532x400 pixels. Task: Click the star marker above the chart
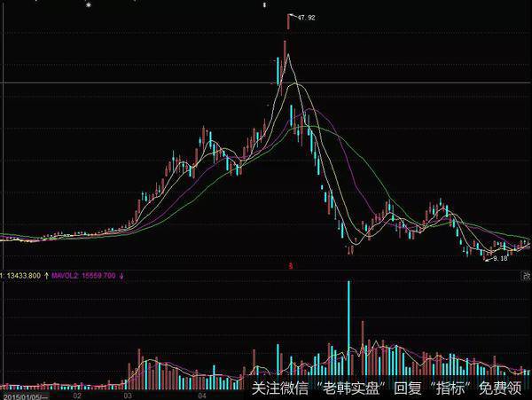[x=89, y=5]
